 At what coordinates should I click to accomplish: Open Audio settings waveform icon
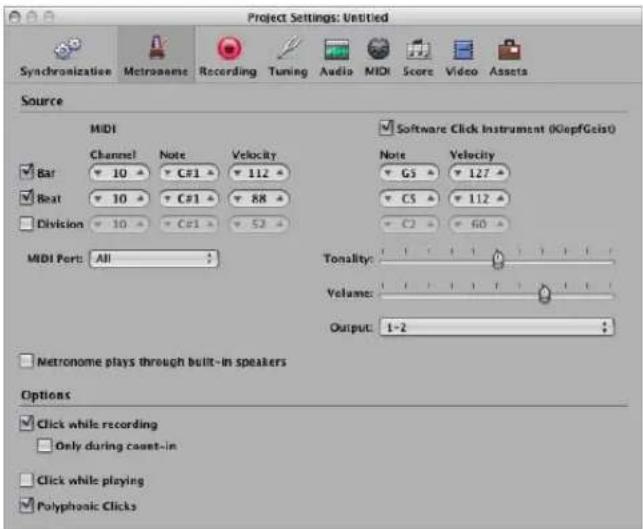[x=337, y=49]
